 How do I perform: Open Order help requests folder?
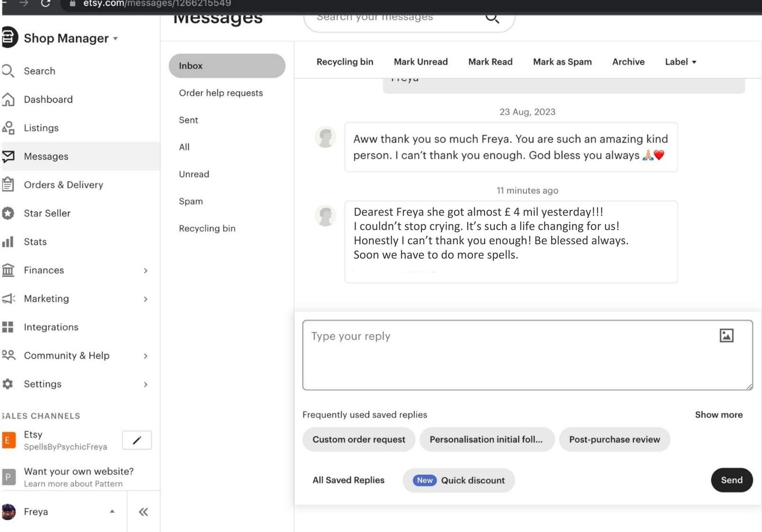[221, 93]
